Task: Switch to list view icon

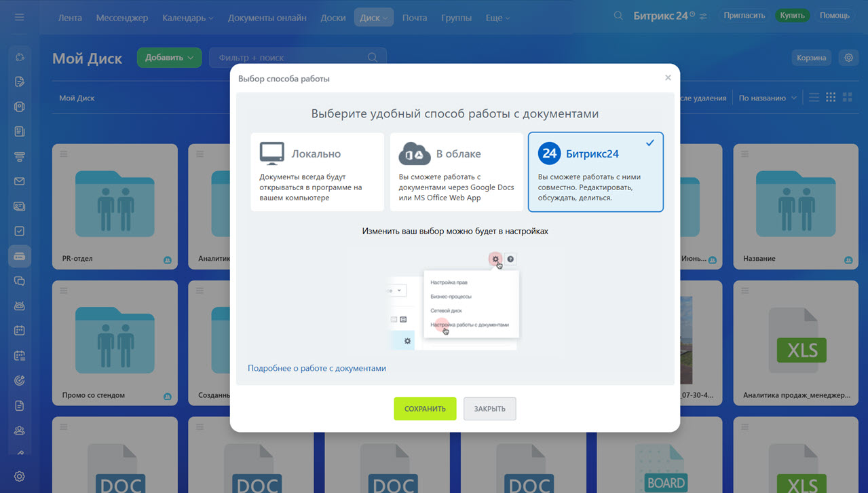Action: (814, 98)
